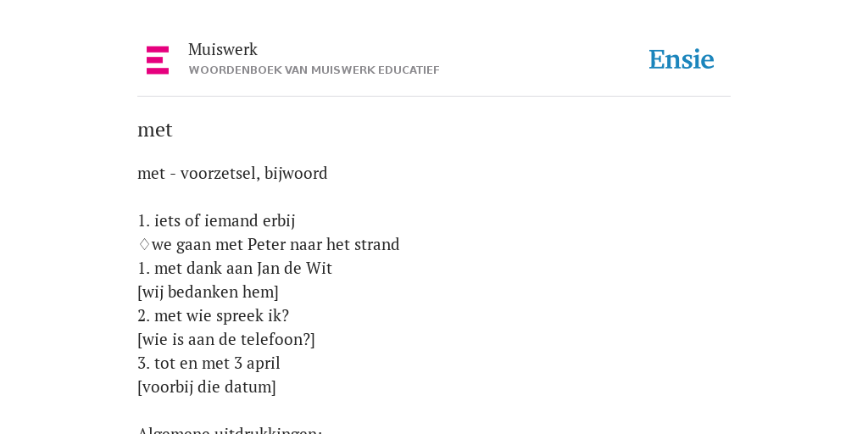This screenshot has height=434, width=868.
Task: Click the 'met - voorzetsel, bijwoord' line
Action: coord(232,173)
